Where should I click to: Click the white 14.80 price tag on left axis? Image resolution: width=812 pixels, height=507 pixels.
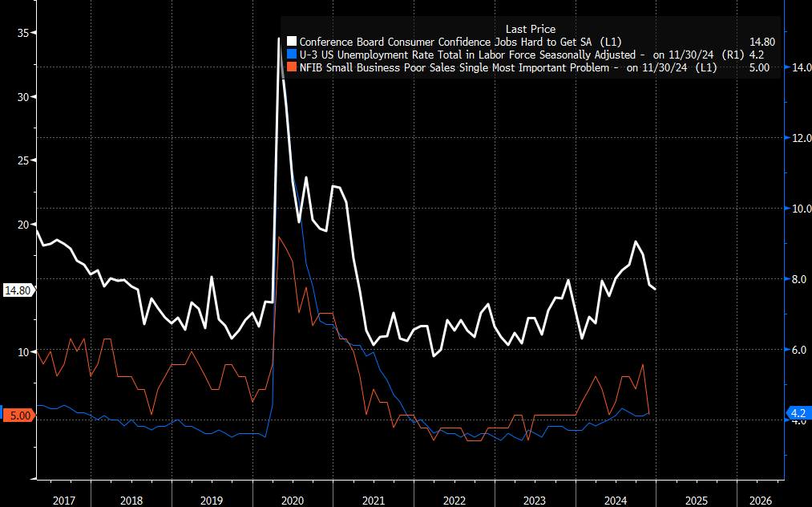coord(18,290)
